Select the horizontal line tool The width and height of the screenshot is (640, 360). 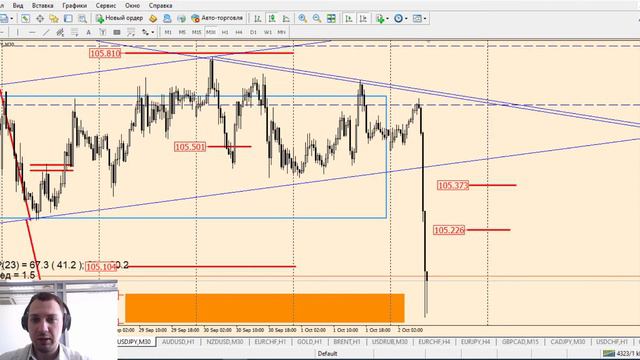pos(32,32)
